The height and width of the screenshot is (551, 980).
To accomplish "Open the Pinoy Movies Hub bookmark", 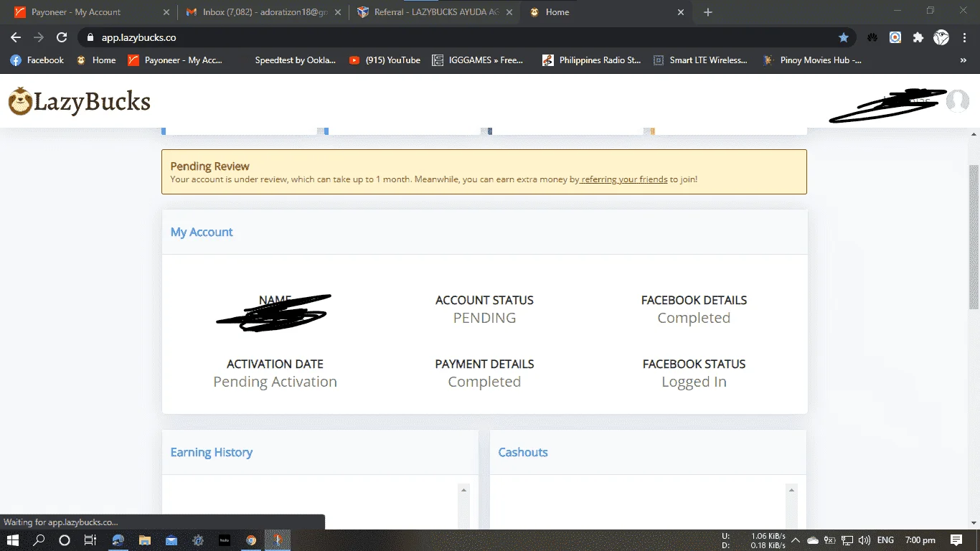I will click(x=813, y=60).
